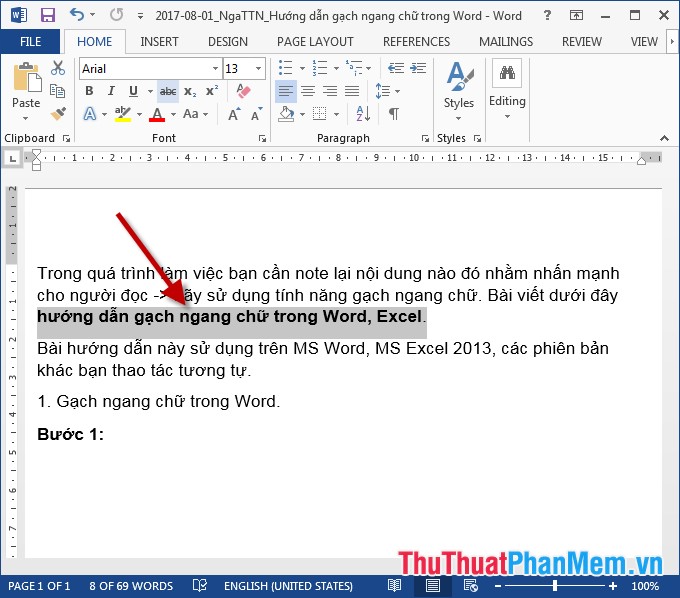Toggle Strikethrough abc button
This screenshot has height=598, width=680.
[167, 91]
